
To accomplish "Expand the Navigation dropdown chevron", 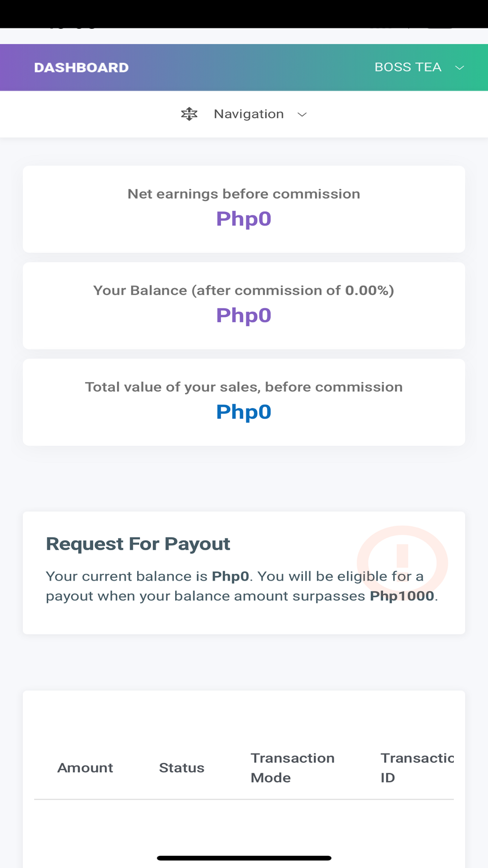I will tap(302, 114).
